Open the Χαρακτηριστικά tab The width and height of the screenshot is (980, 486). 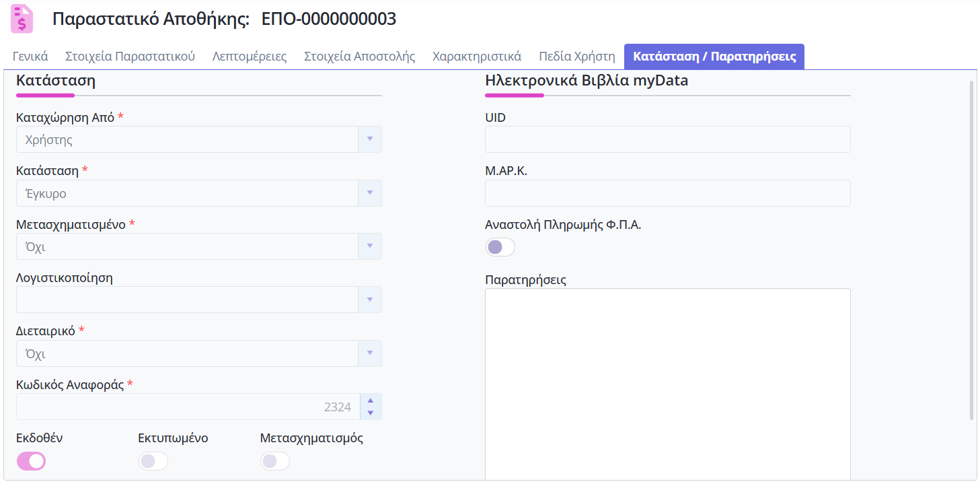[477, 57]
